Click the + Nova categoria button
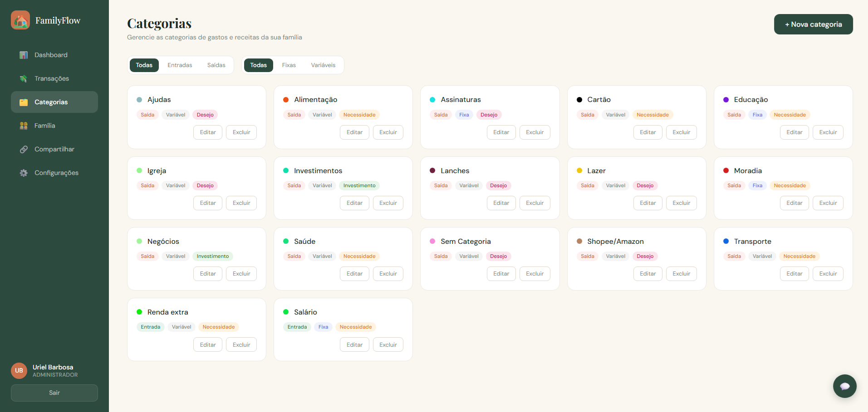The width and height of the screenshot is (868, 412). click(813, 24)
